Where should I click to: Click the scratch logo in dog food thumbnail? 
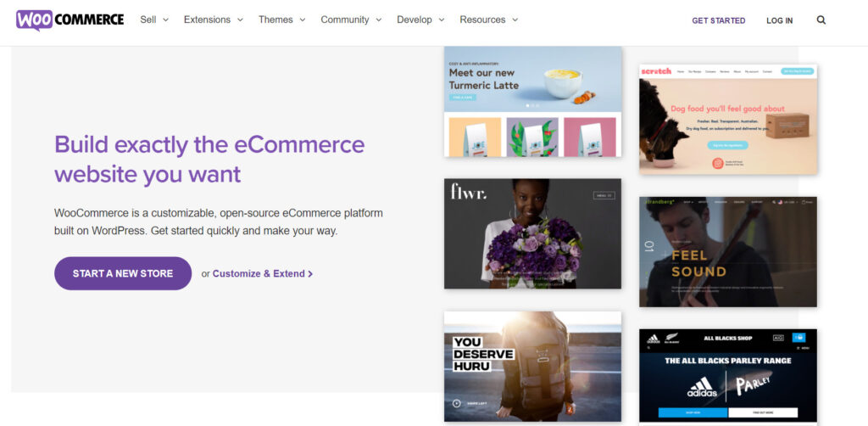point(657,71)
